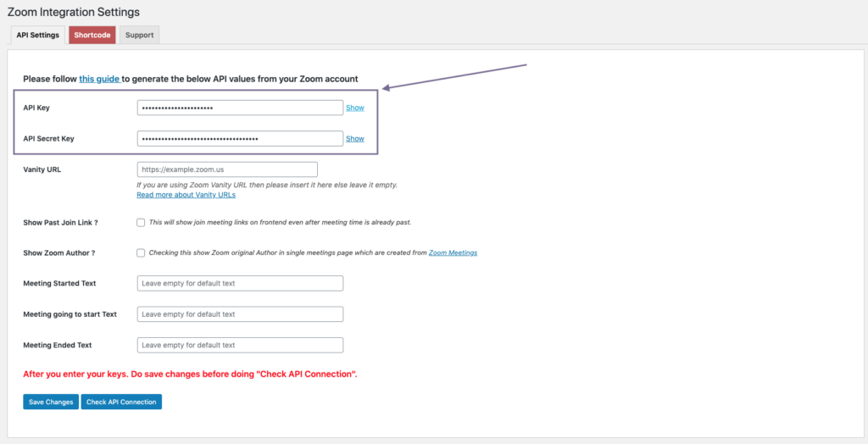Click the "Show Past Join Link ?" label
The width and height of the screenshot is (868, 444).
pos(61,222)
